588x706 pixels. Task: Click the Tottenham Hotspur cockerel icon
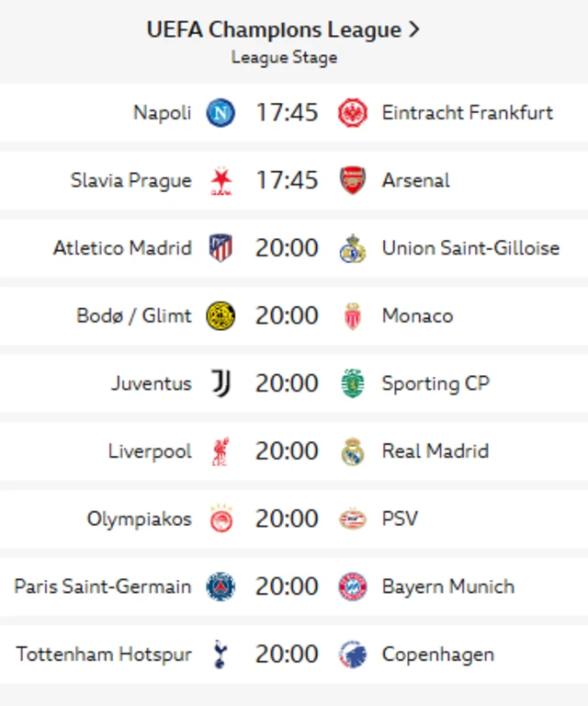(220, 655)
